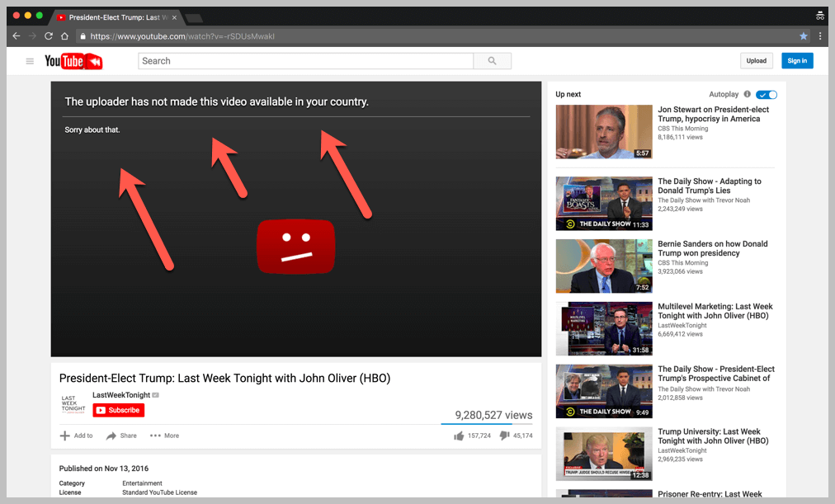Image resolution: width=835 pixels, height=504 pixels.
Task: Go to the browser home page icon
Action: pyautogui.click(x=64, y=36)
